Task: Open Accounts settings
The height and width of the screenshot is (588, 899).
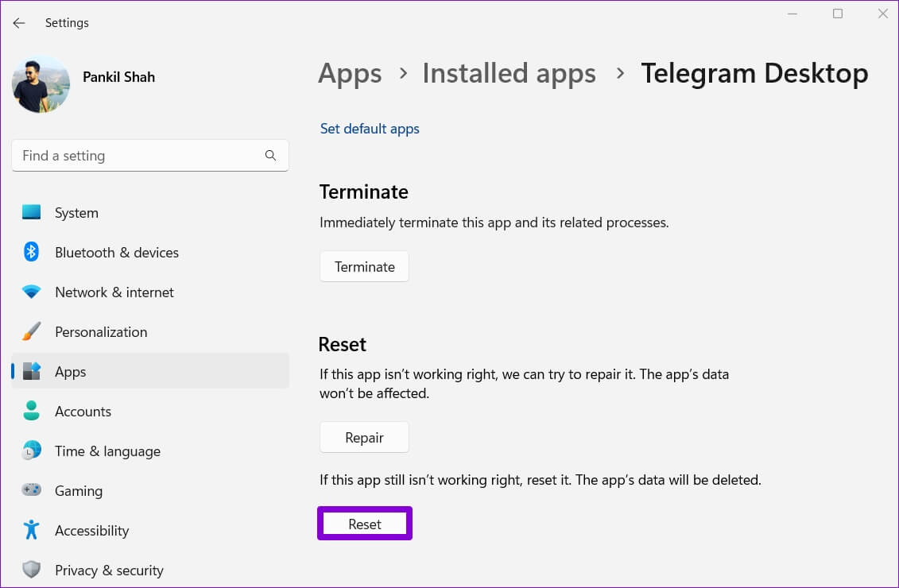Action: [150, 412]
